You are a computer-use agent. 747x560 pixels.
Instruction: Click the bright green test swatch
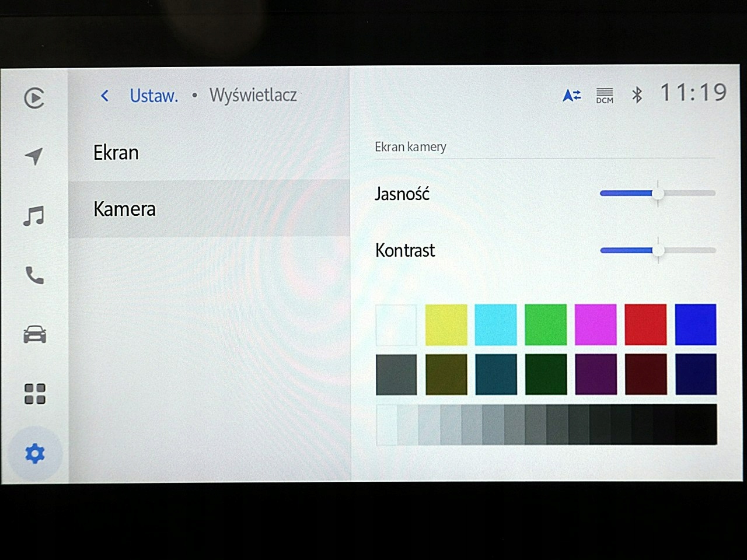546,324
